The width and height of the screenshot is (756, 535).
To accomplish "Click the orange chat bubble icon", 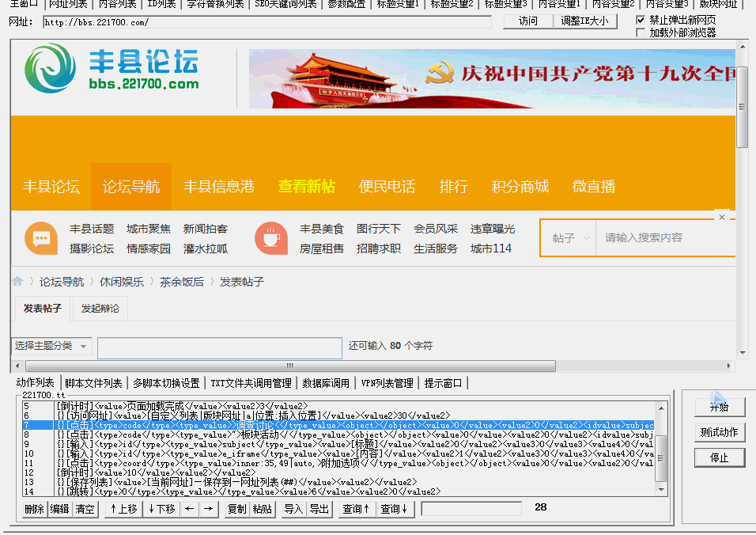I will tap(41, 238).
